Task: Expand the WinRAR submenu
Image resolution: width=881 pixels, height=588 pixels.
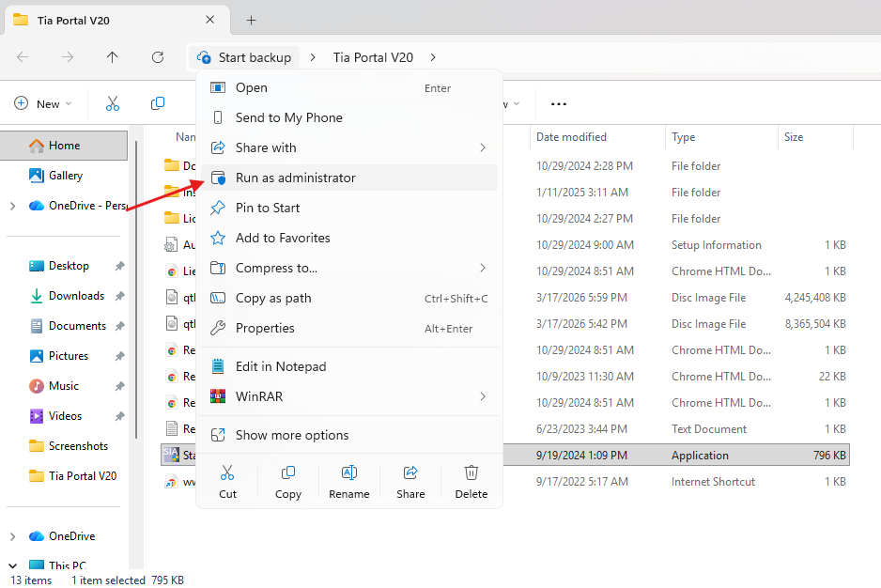Action: 482,396
